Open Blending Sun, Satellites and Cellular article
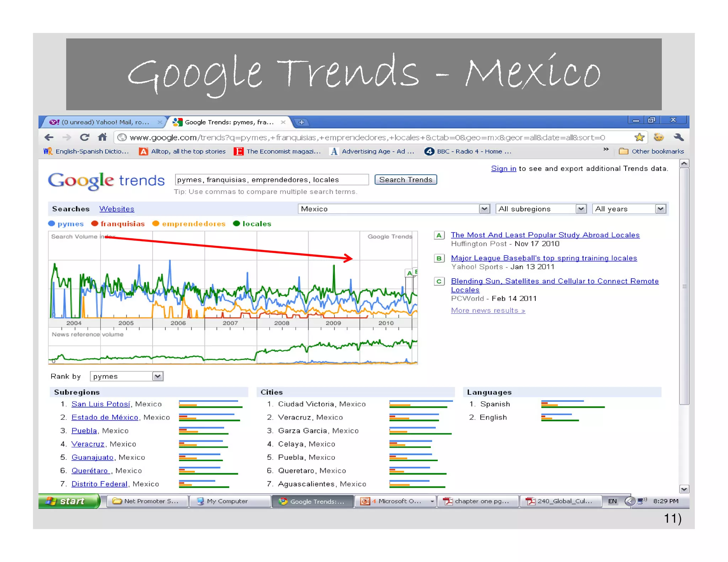 tap(555, 285)
